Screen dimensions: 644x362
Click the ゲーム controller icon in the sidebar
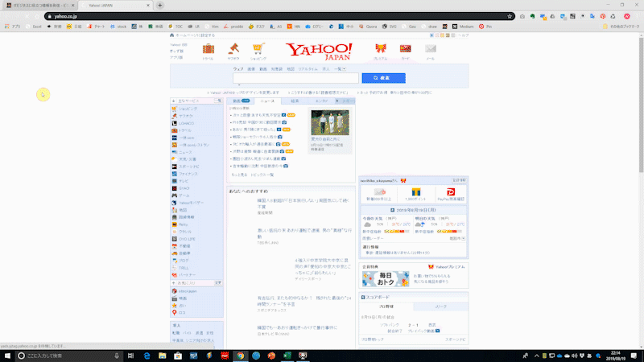tap(175, 195)
